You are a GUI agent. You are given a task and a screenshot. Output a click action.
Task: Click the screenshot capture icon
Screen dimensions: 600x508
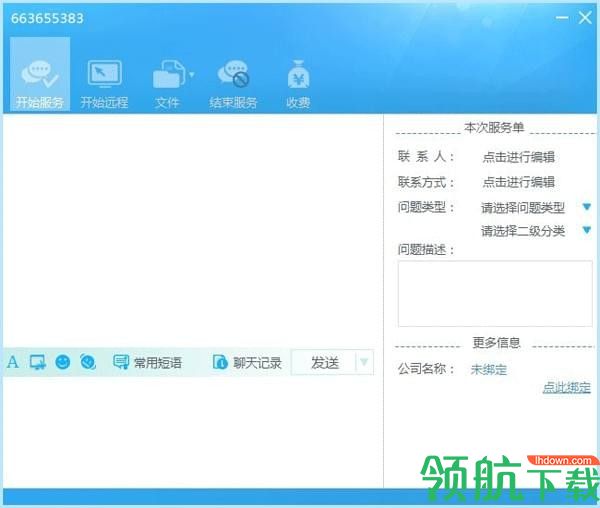(x=38, y=362)
